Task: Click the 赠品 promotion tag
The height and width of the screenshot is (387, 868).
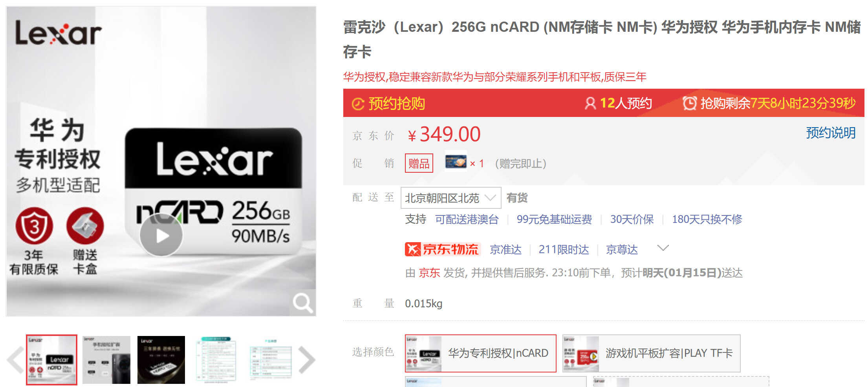Action: (x=419, y=163)
